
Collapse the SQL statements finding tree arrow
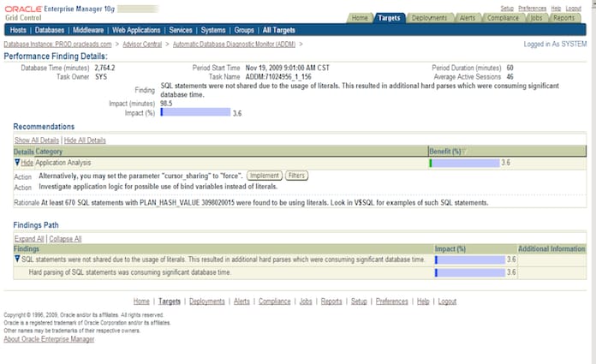[x=17, y=259]
